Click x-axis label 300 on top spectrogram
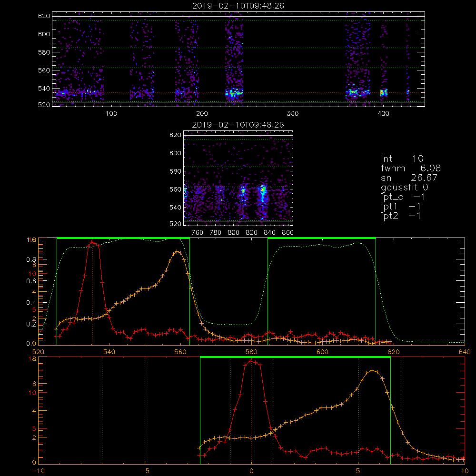This screenshot has height=476, width=476. 293,114
